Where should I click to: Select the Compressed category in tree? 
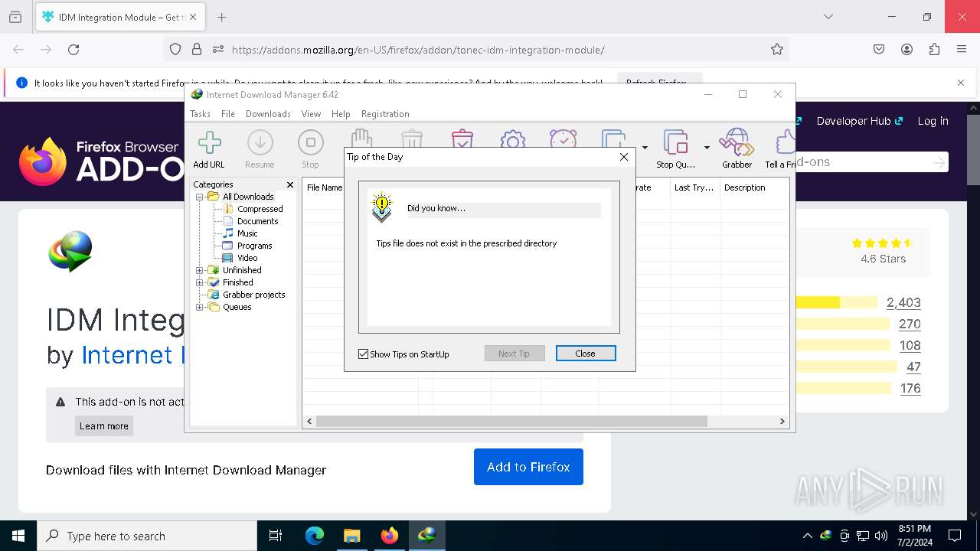(x=260, y=209)
